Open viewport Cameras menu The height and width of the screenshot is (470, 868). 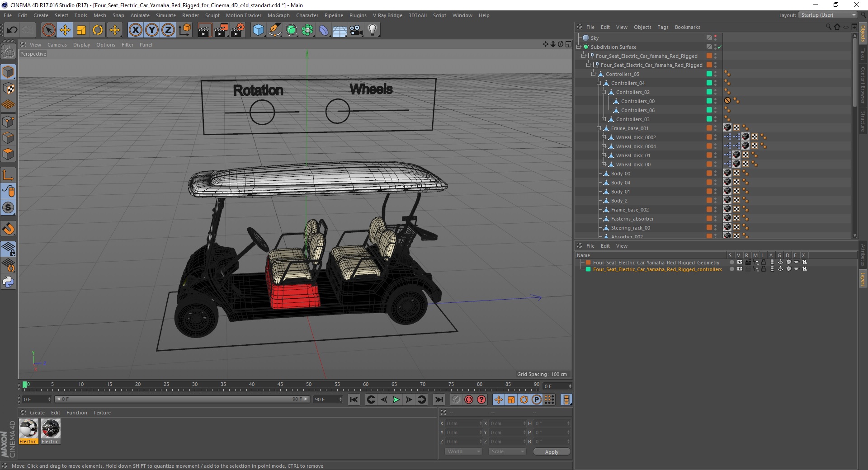pyautogui.click(x=57, y=45)
